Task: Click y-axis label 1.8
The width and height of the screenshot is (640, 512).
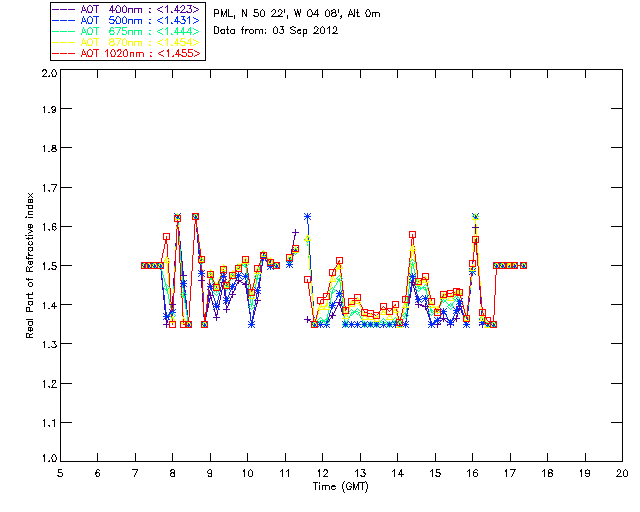Action: click(x=49, y=148)
